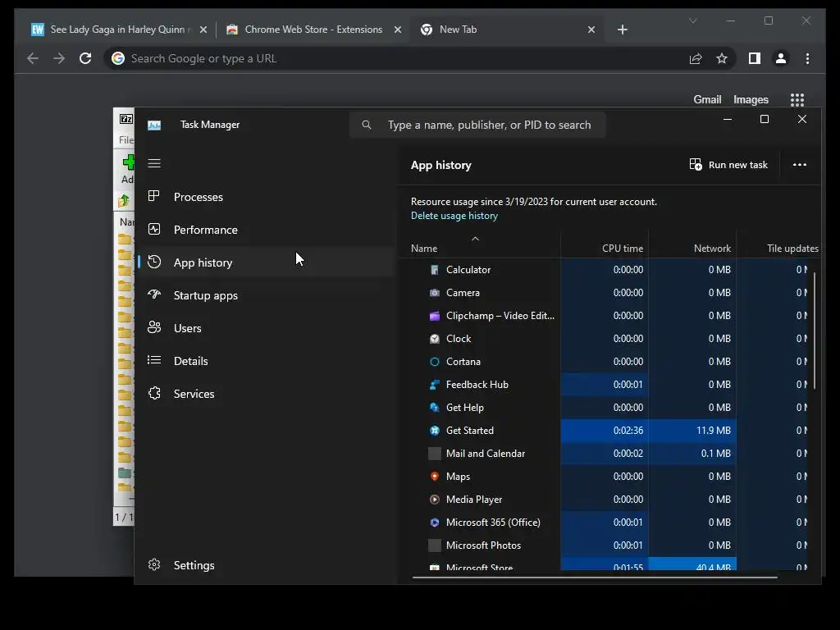The image size is (840, 630).
Task: Sort by the Network column header
Action: click(692, 244)
